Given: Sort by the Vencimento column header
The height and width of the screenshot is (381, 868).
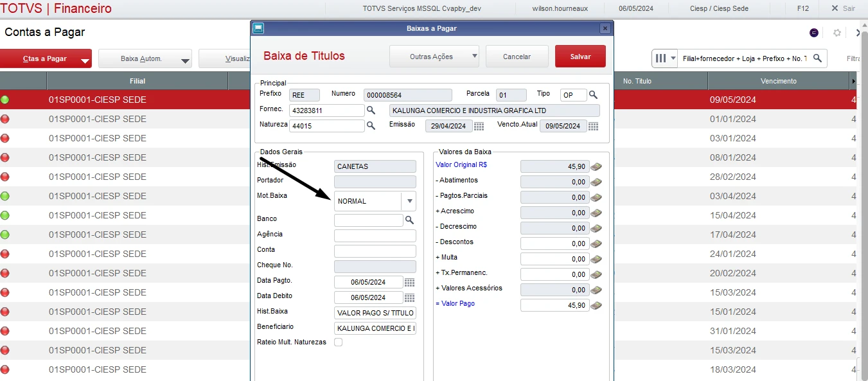Looking at the screenshot, I should point(778,81).
